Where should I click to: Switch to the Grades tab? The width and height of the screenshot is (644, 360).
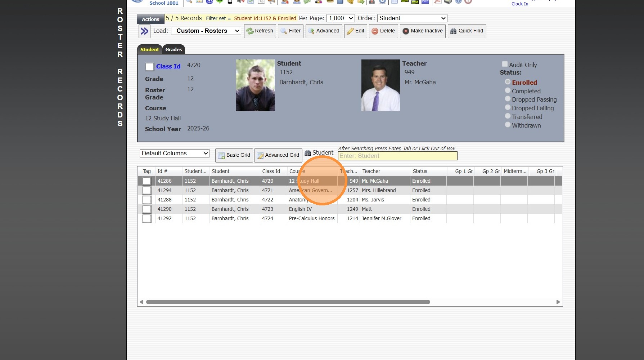[x=174, y=49]
